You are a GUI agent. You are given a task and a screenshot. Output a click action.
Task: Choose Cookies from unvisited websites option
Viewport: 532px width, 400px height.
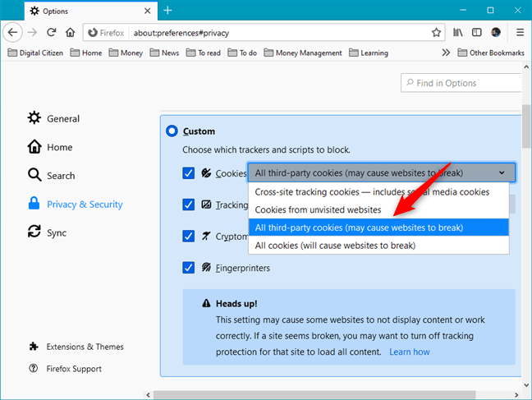pyautogui.click(x=318, y=209)
